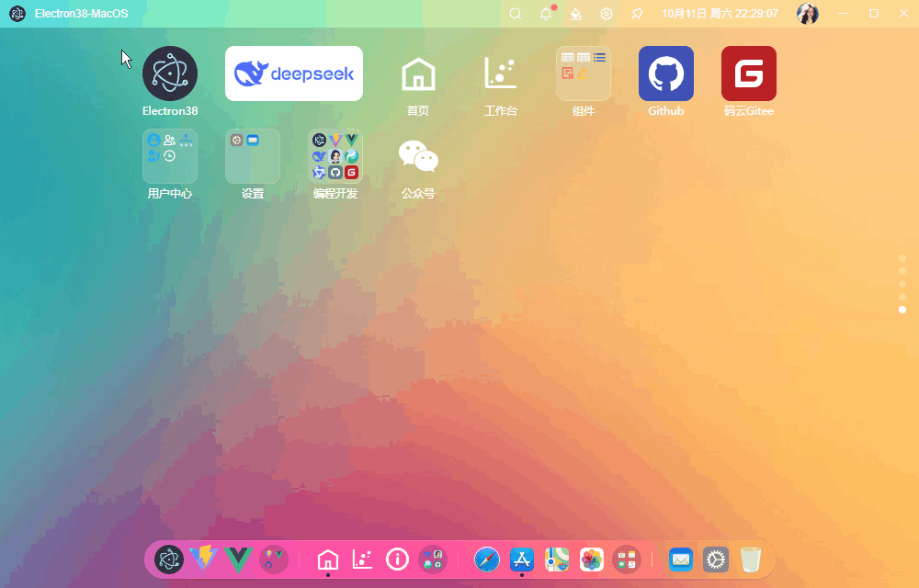919x588 pixels.
Task: Click the date and time display
Action: 720,14
